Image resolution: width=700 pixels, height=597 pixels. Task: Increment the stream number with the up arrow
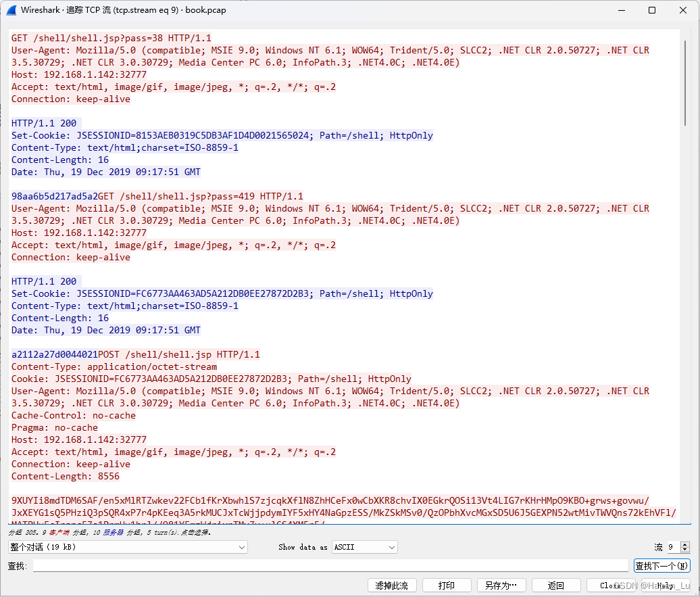(x=684, y=544)
